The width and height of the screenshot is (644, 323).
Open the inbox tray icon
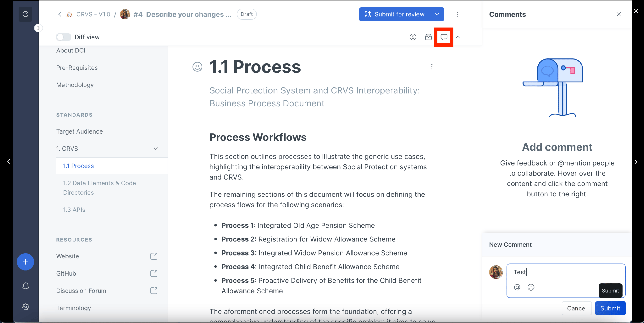[x=428, y=37]
